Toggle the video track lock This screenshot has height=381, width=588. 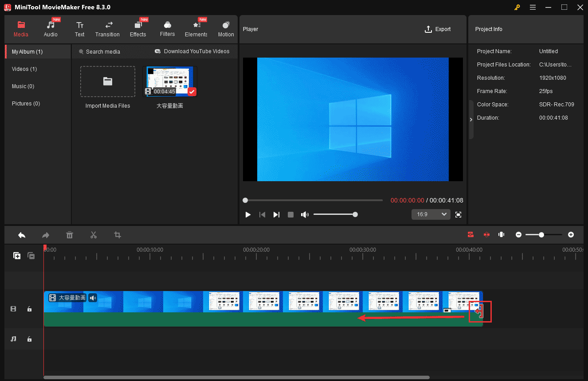point(29,309)
